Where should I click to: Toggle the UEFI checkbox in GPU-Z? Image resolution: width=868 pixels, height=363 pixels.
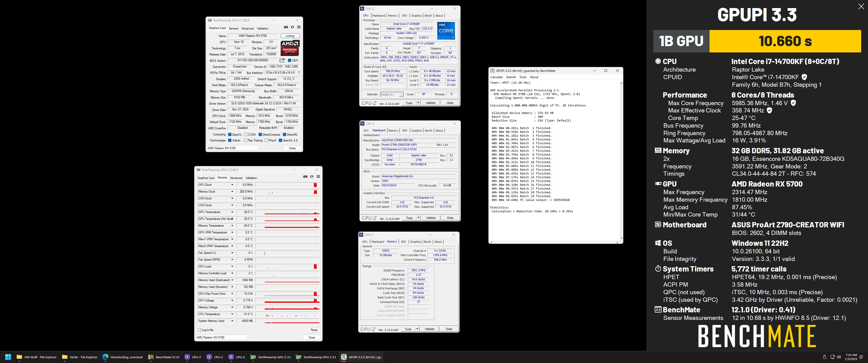[x=289, y=60]
